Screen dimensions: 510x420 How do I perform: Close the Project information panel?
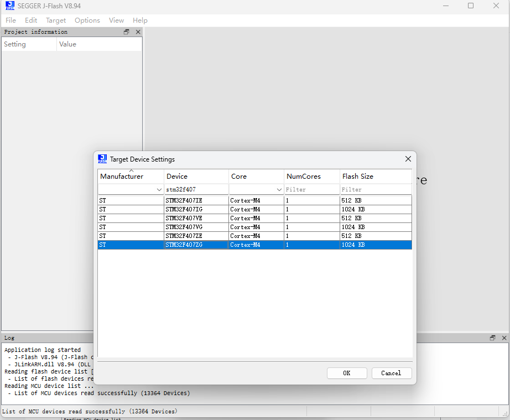(x=138, y=32)
